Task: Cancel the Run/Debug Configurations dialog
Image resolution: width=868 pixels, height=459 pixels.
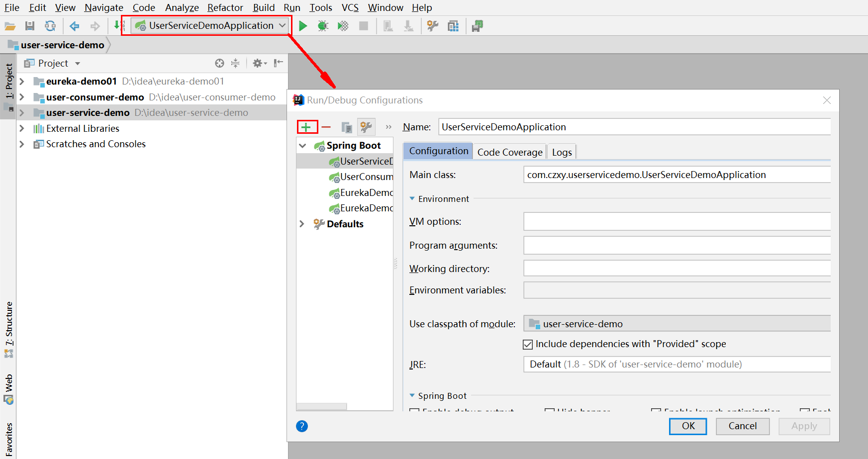Action: pyautogui.click(x=743, y=426)
